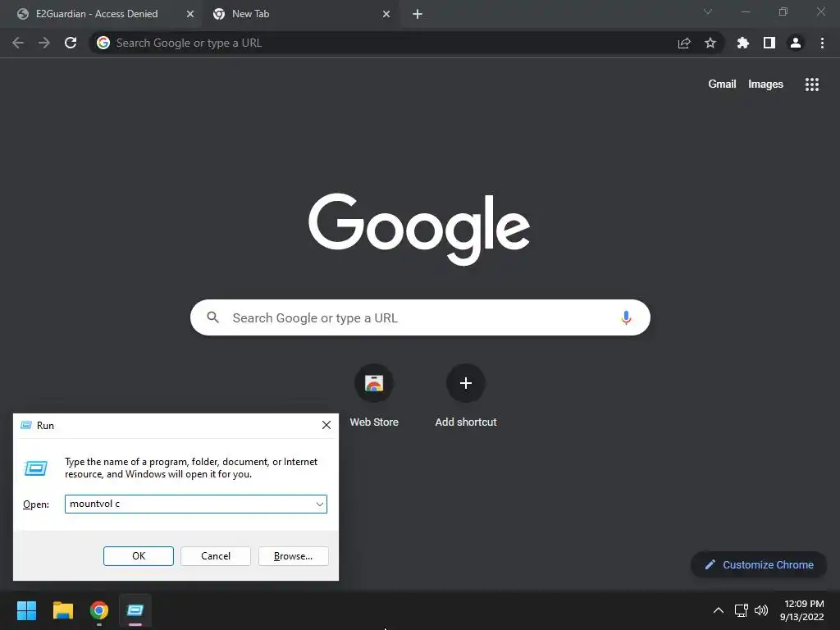840x630 pixels.
Task: Click Browse... in the Run dialog
Action: [293, 556]
